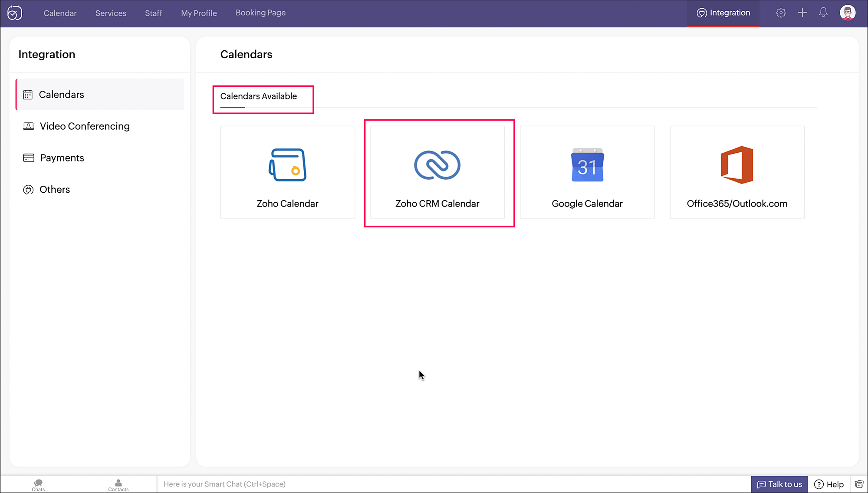Click the bottom-right chat window icon
This screenshot has height=493, width=868.
coord(859,484)
